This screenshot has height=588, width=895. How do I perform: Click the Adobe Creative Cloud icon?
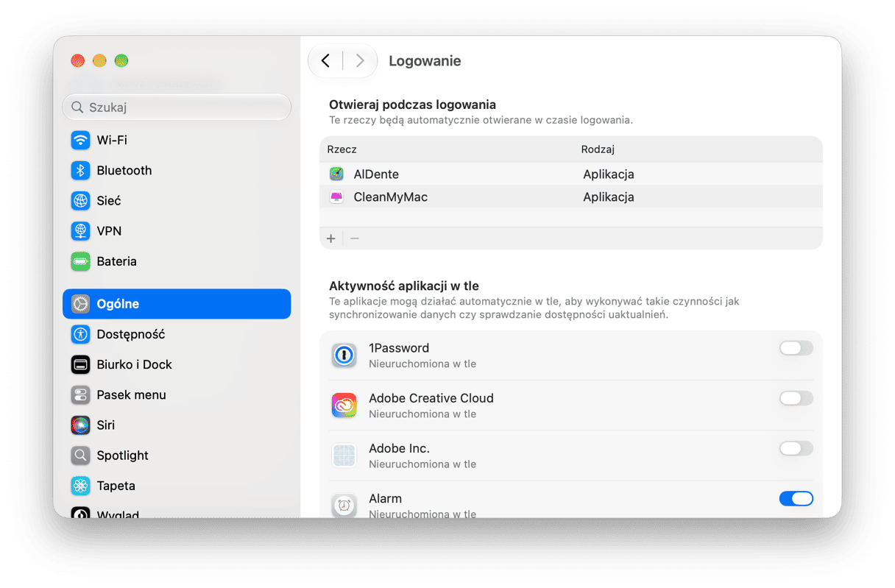(344, 405)
